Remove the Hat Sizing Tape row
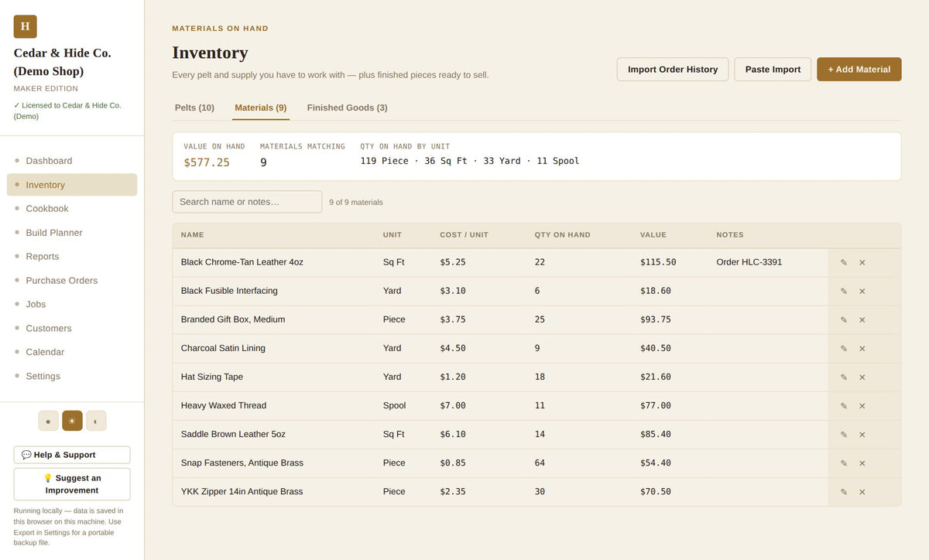 pos(862,377)
